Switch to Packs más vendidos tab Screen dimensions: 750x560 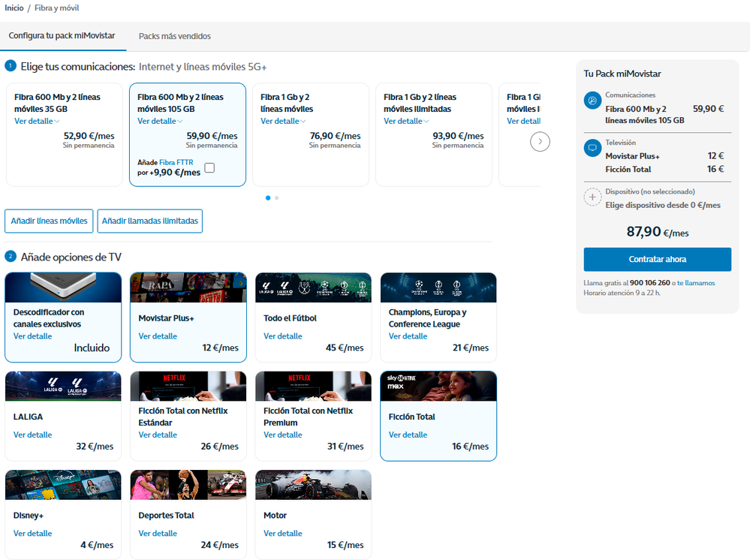pyautogui.click(x=174, y=36)
